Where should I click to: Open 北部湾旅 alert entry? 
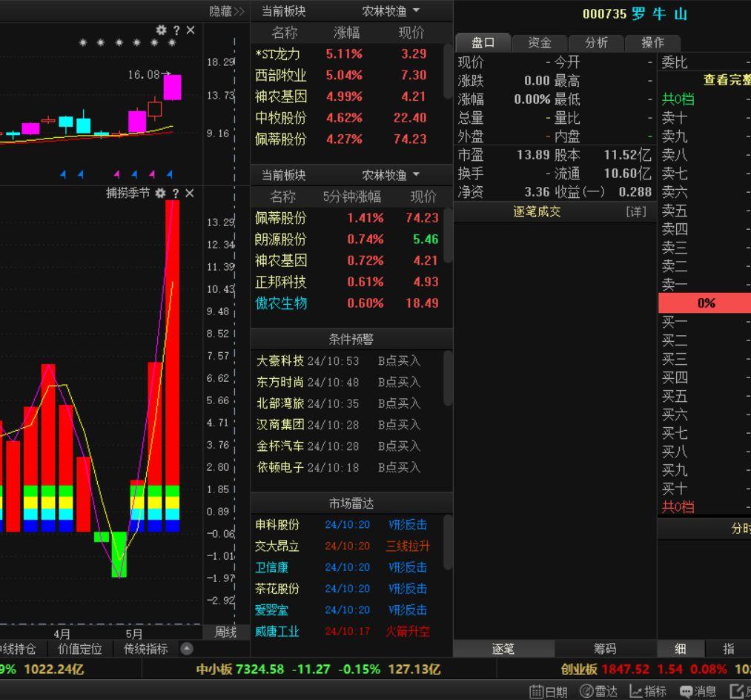click(348, 403)
